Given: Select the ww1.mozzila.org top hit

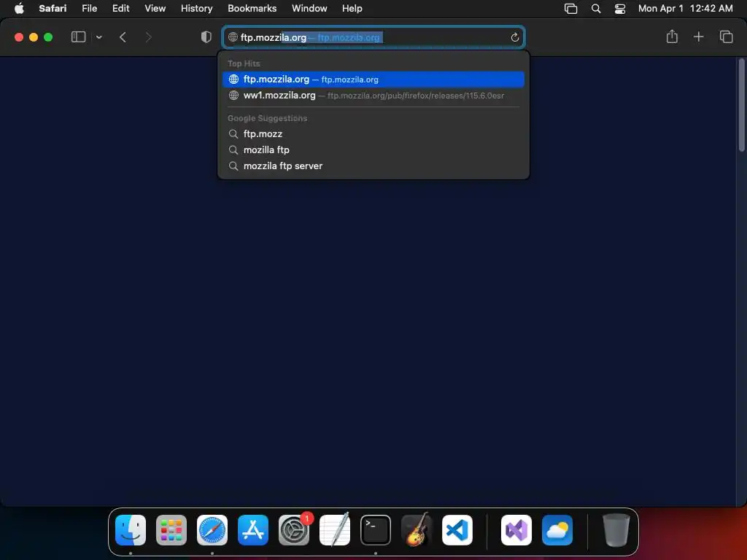Looking at the screenshot, I should [x=373, y=96].
